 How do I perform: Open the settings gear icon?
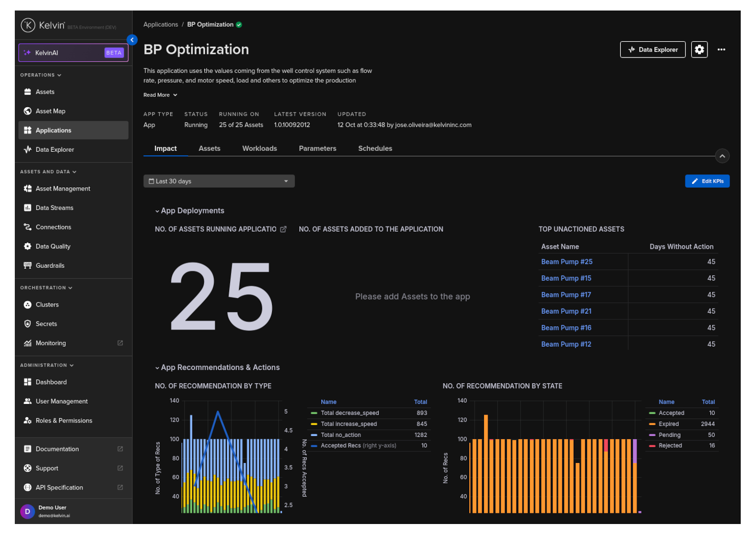tap(699, 50)
